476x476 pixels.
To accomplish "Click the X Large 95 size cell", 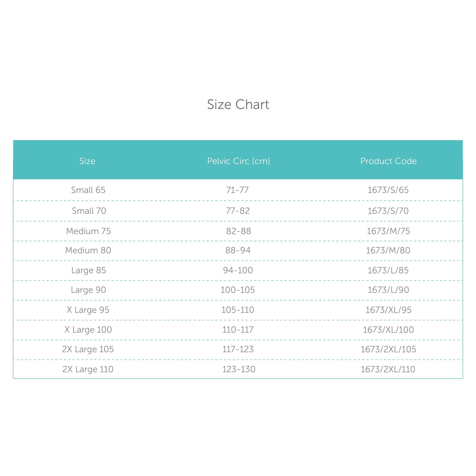I will click(88, 310).
